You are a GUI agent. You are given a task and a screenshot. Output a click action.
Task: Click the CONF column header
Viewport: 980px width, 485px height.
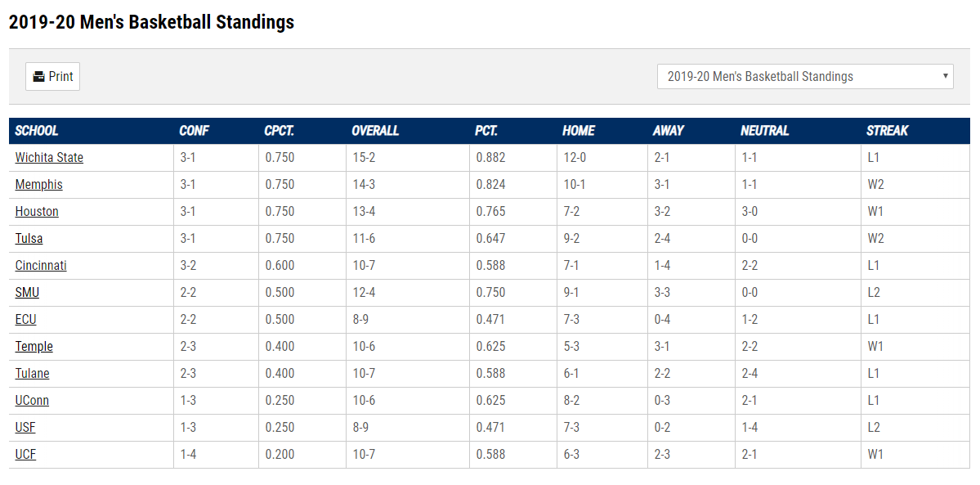coord(194,131)
